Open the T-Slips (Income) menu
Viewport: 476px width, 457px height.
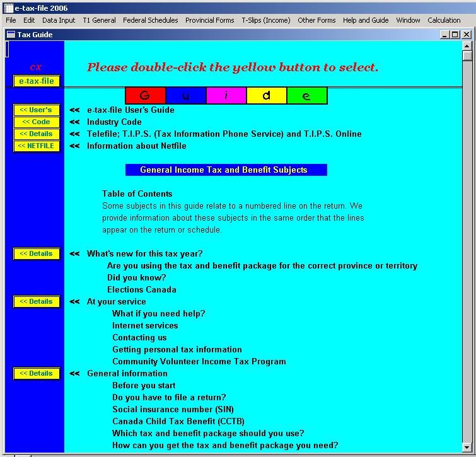click(x=266, y=20)
